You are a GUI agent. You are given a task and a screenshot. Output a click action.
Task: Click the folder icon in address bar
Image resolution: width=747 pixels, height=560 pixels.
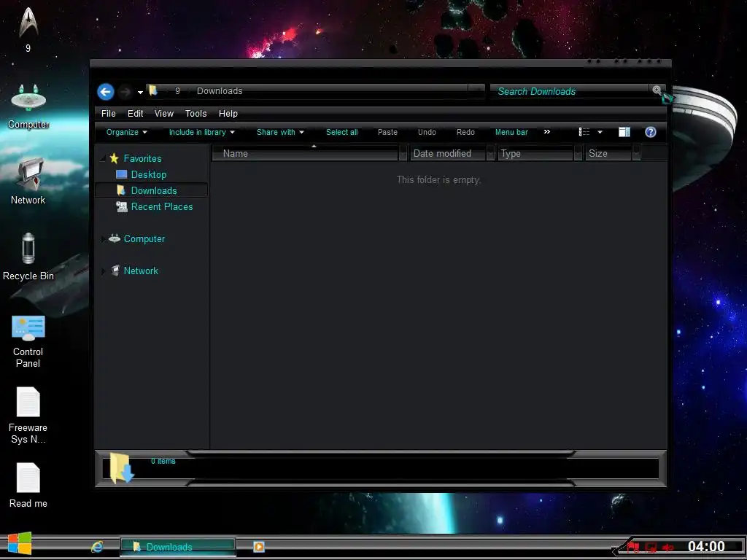tap(153, 90)
